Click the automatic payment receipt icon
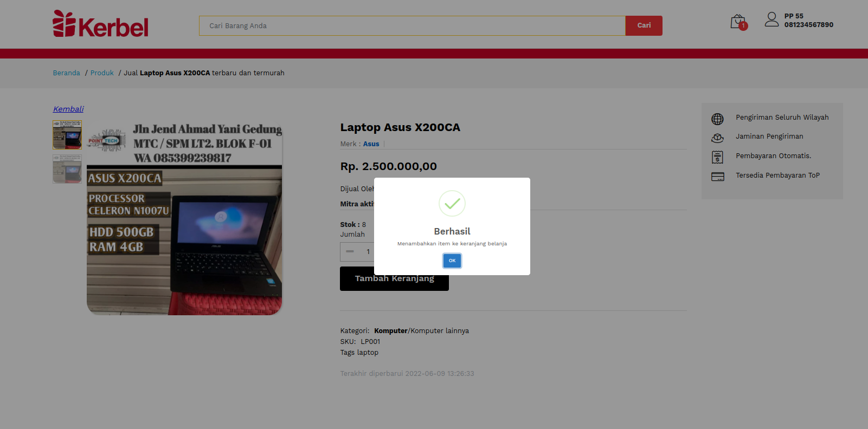Screen dimensions: 868x429 [717, 157]
